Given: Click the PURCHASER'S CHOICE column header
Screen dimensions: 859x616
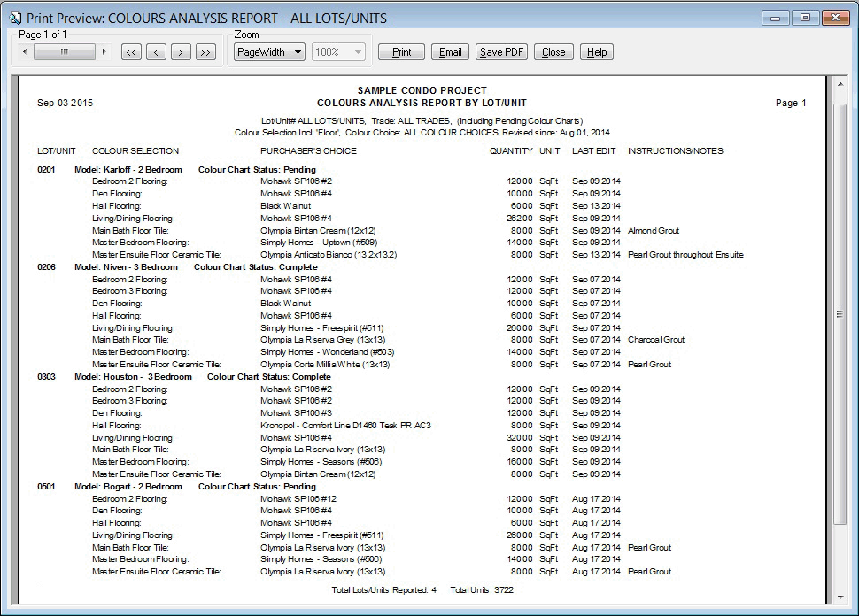Looking at the screenshot, I should click(308, 151).
